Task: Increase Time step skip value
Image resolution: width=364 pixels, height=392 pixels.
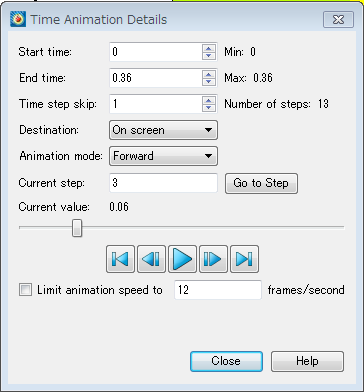Action: pyautogui.click(x=209, y=100)
